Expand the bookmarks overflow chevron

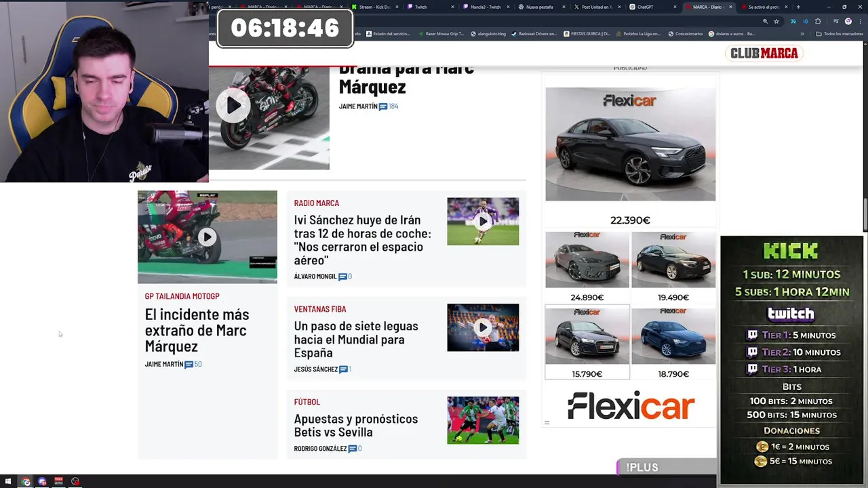tap(802, 34)
